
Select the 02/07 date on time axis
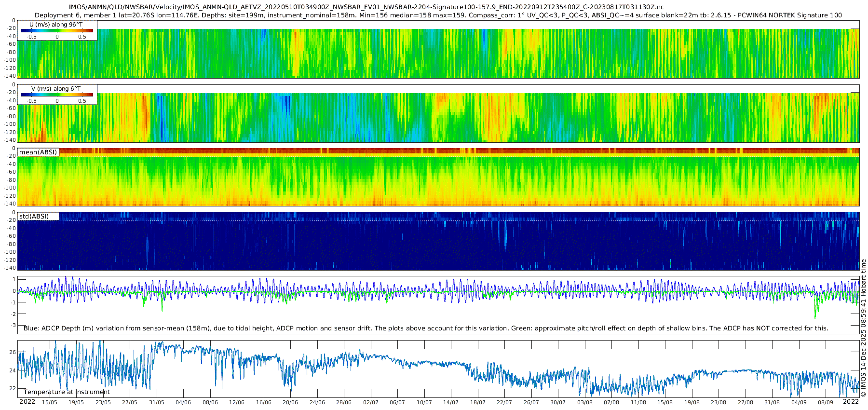(x=370, y=402)
